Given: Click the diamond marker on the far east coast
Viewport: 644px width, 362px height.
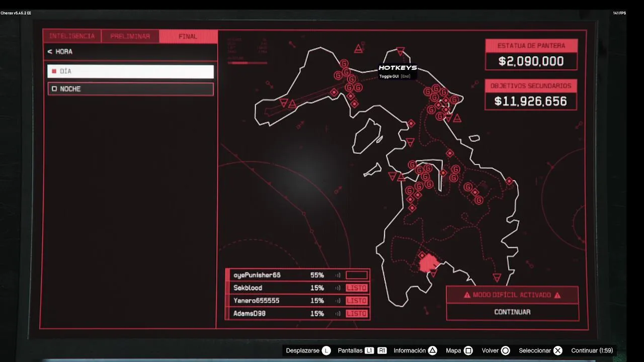Looking at the screenshot, I should (x=509, y=181).
